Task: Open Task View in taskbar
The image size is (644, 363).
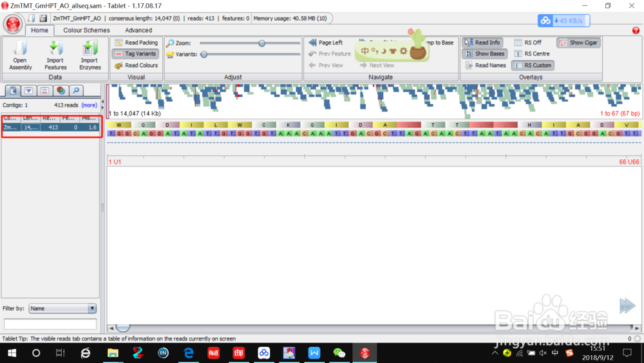Action: [x=61, y=353]
